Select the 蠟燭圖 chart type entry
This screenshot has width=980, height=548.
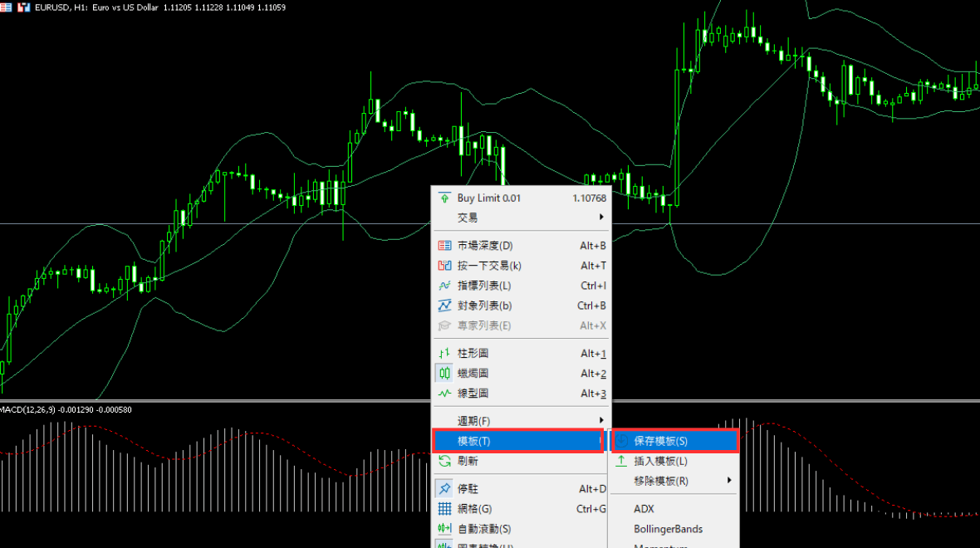(522, 373)
